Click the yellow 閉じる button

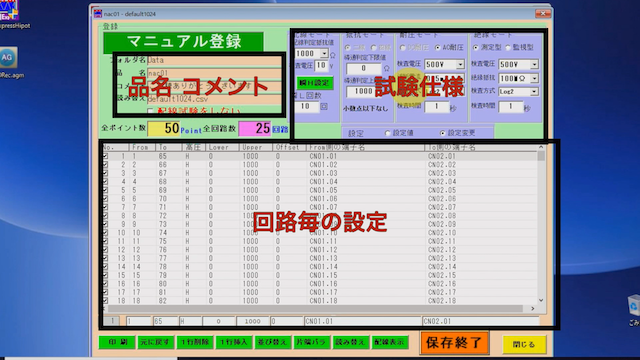[524, 344]
